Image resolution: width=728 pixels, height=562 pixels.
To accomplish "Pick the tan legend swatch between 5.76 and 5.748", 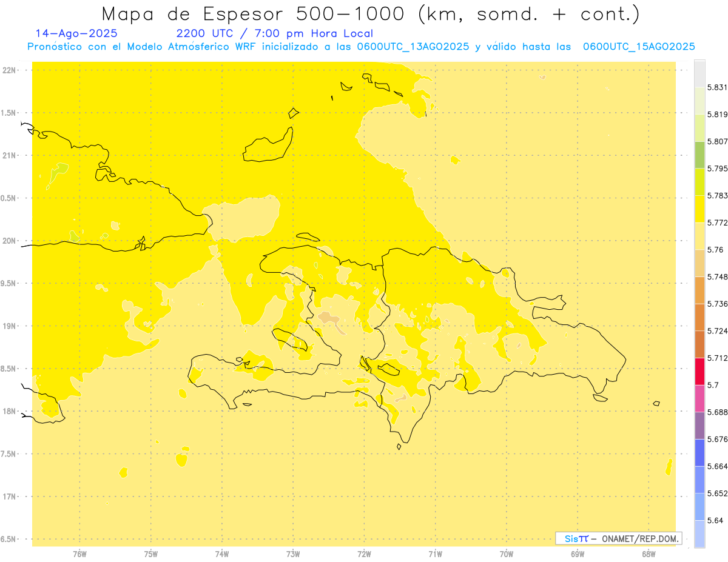I will (699, 263).
